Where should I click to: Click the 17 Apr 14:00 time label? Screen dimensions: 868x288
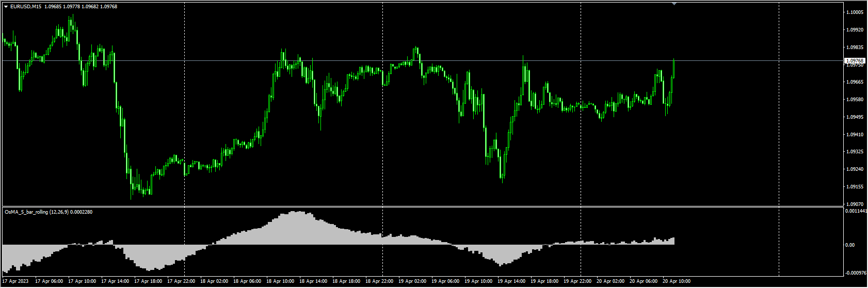[x=116, y=282]
